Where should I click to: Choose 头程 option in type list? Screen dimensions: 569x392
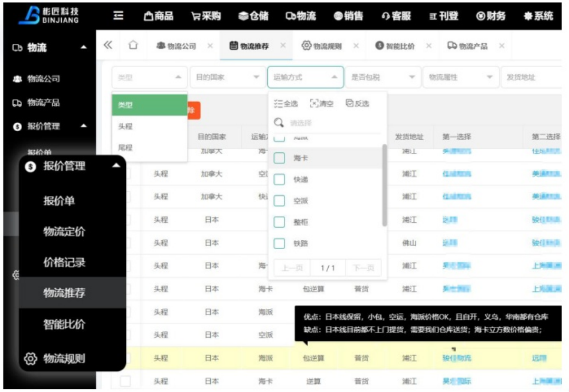(150, 126)
